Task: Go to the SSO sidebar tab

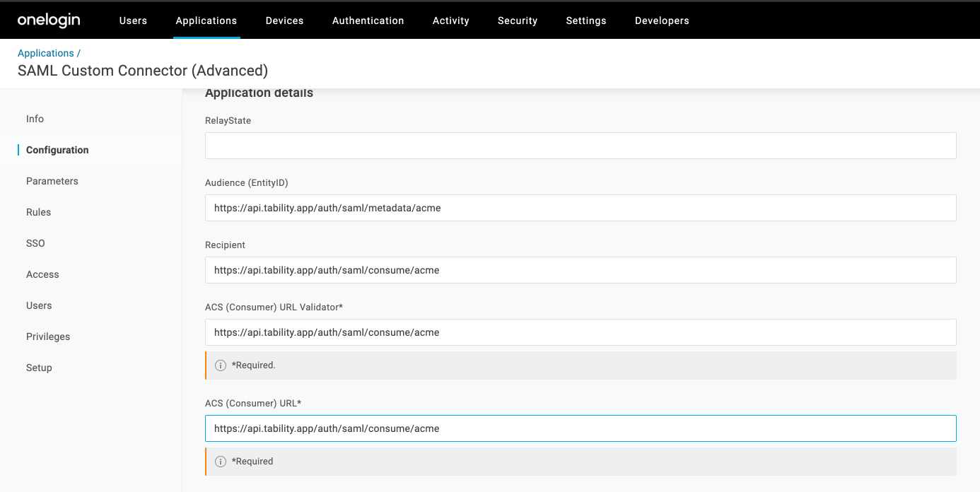Action: [35, 243]
